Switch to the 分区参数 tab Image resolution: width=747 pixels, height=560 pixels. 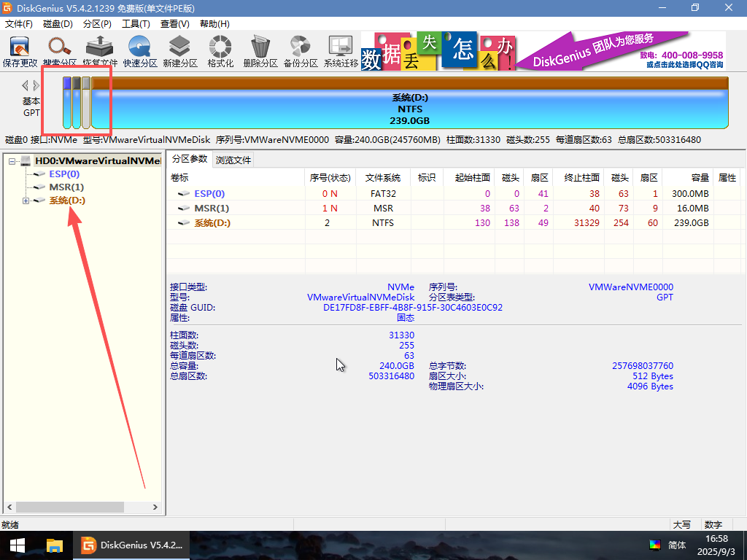(189, 159)
